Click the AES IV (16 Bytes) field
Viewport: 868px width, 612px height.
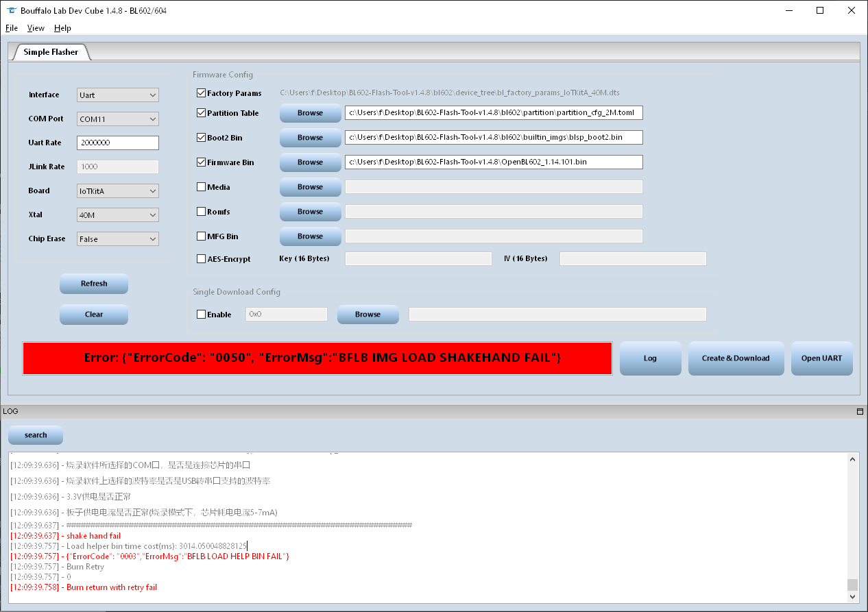click(633, 259)
